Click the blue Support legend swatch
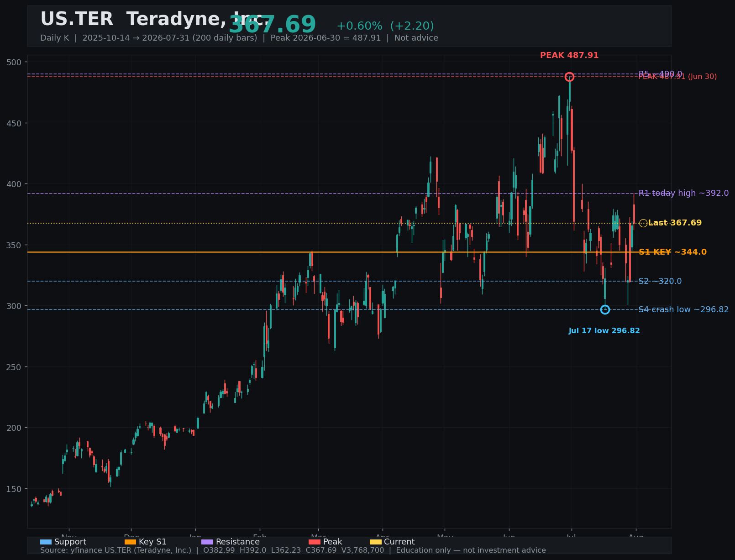735x560 pixels. [x=46, y=542]
